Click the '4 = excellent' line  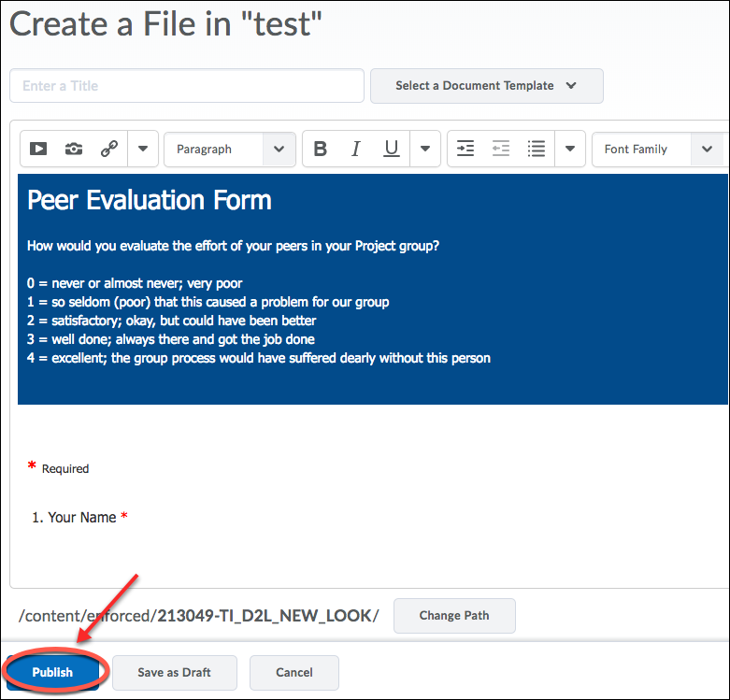(259, 358)
